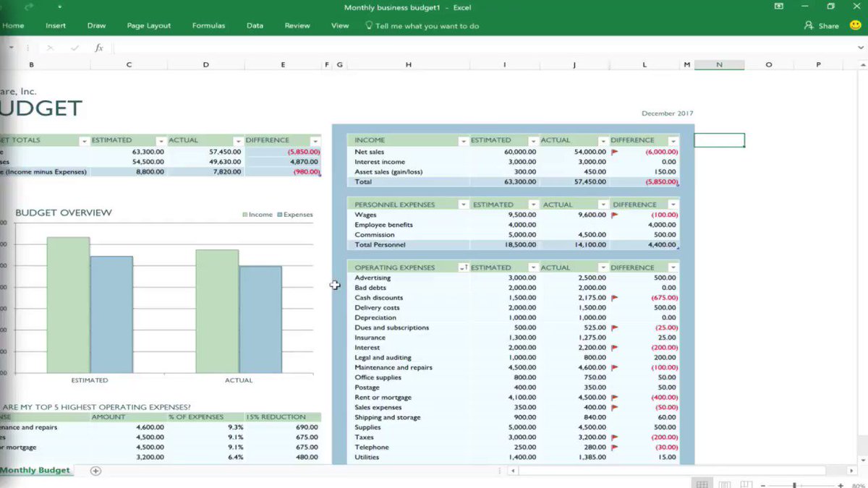Open the Home ribbon tab

coord(13,25)
